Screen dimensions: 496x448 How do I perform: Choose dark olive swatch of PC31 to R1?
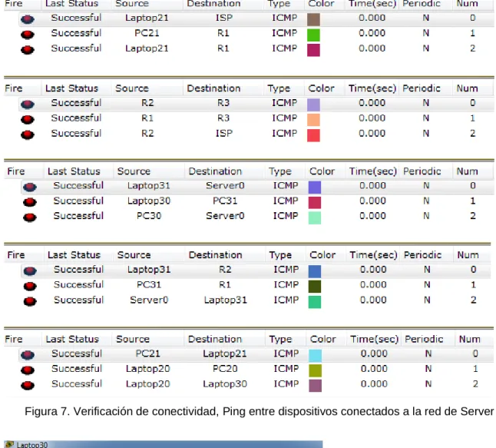[315, 287]
